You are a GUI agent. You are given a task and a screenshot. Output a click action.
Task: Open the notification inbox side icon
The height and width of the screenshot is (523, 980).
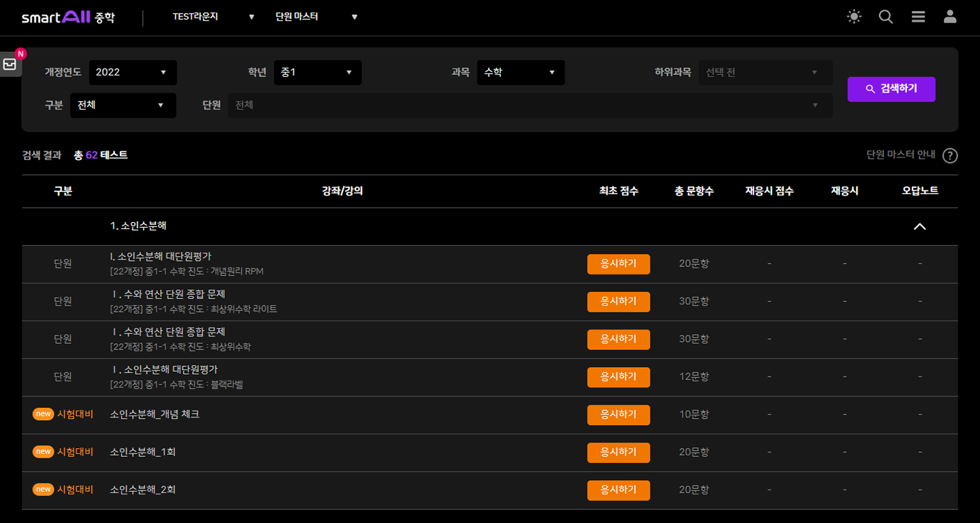point(10,64)
